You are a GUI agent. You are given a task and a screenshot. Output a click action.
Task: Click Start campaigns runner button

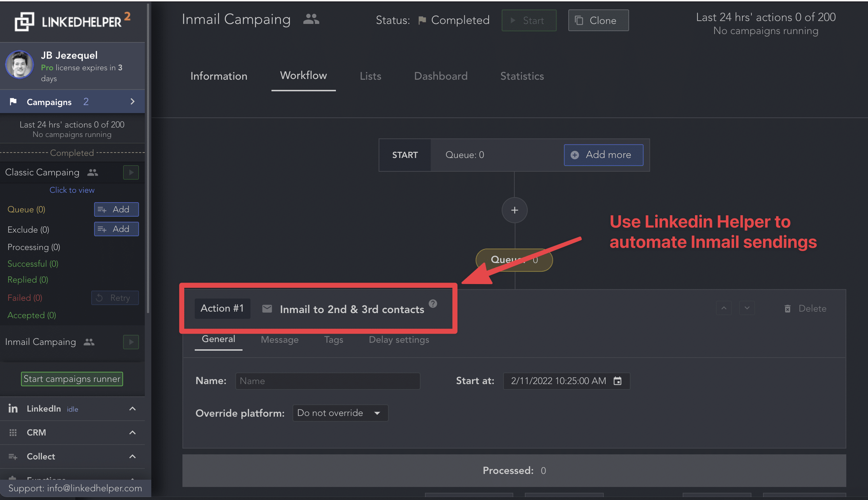(x=72, y=378)
